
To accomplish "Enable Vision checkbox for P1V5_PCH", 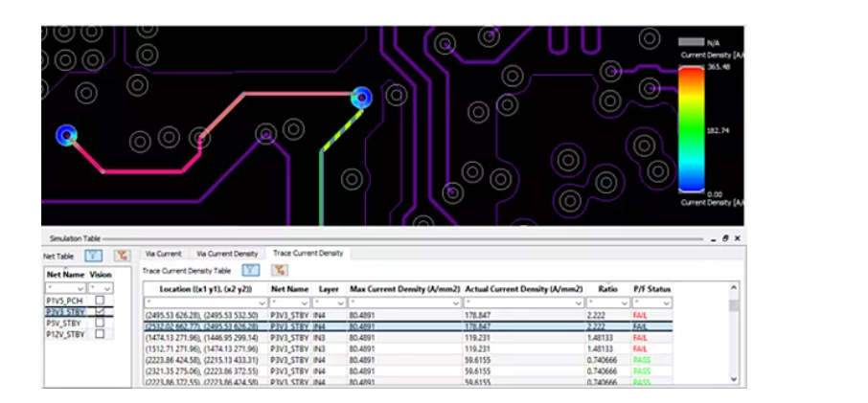I will [x=100, y=300].
